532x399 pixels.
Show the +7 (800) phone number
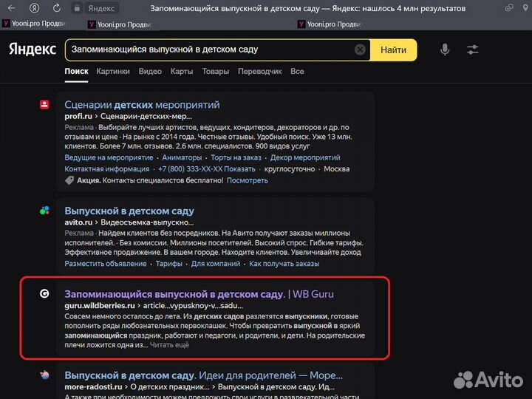point(207,169)
